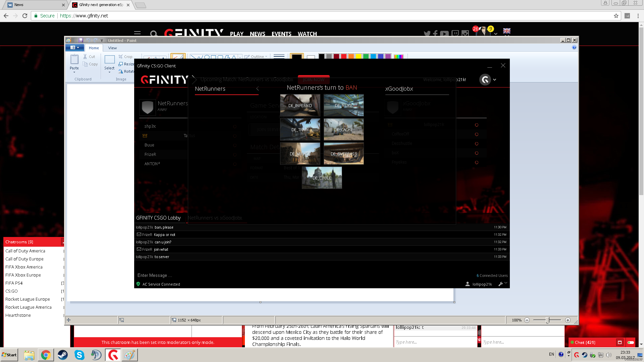Select the DE_TRAIN map thumbnail
Viewport: 644px width, 362px height.
click(300, 129)
